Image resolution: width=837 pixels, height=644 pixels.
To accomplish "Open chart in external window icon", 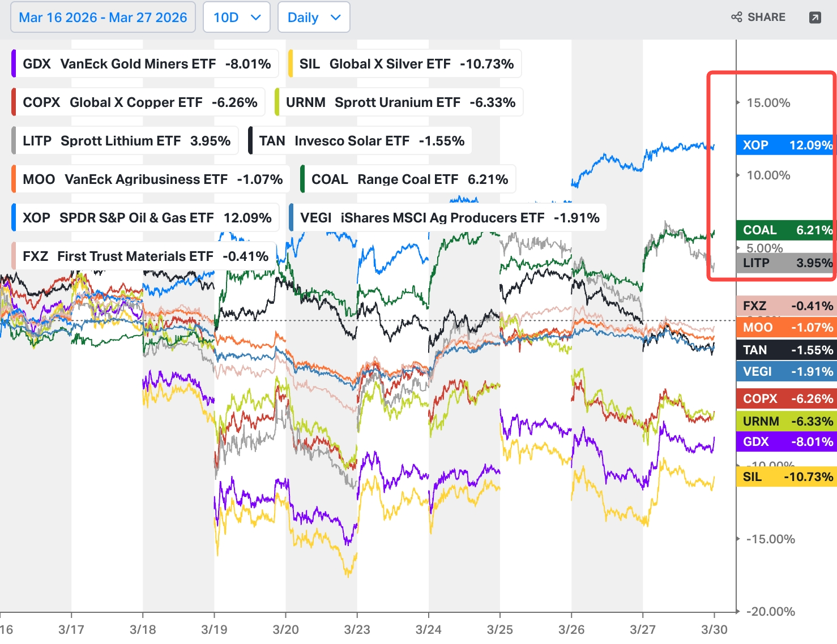I will pos(815,18).
